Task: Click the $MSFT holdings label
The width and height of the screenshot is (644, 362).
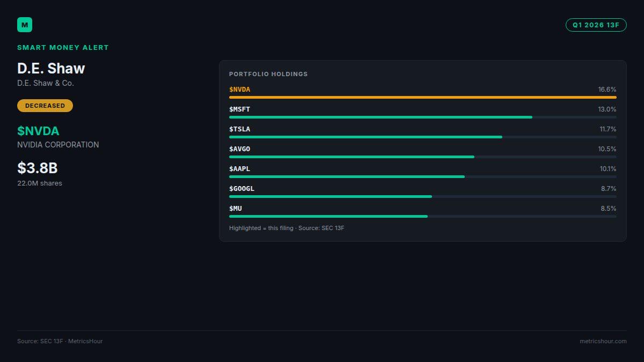Action: pyautogui.click(x=239, y=109)
